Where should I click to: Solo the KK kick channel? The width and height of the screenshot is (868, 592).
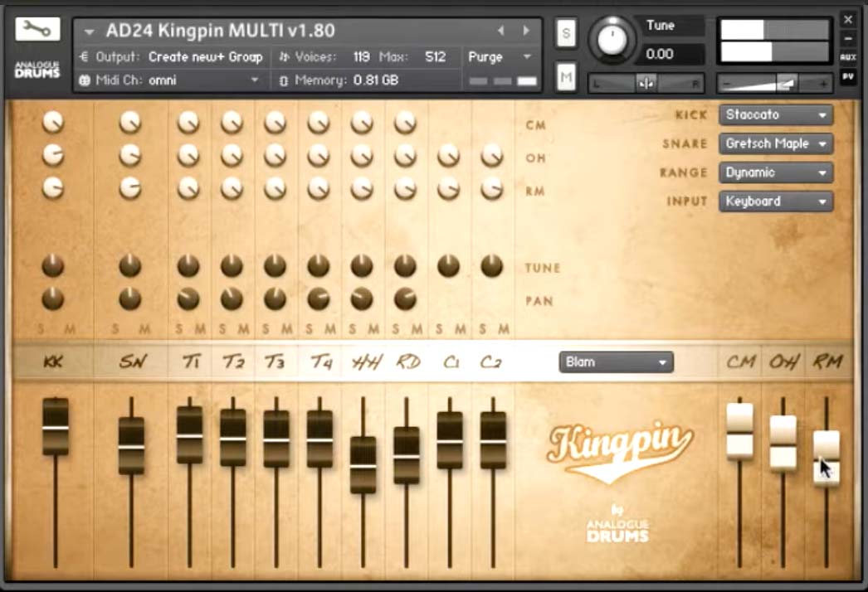click(41, 329)
